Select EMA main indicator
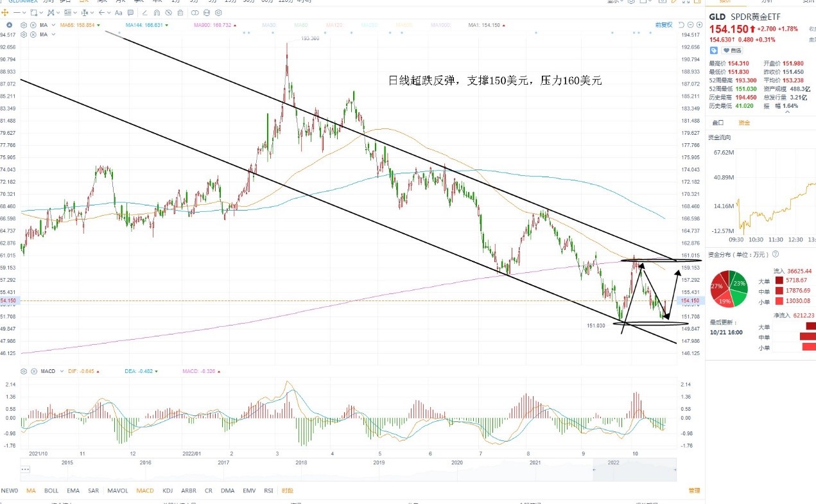The width and height of the screenshot is (816, 504). pyautogui.click(x=73, y=491)
